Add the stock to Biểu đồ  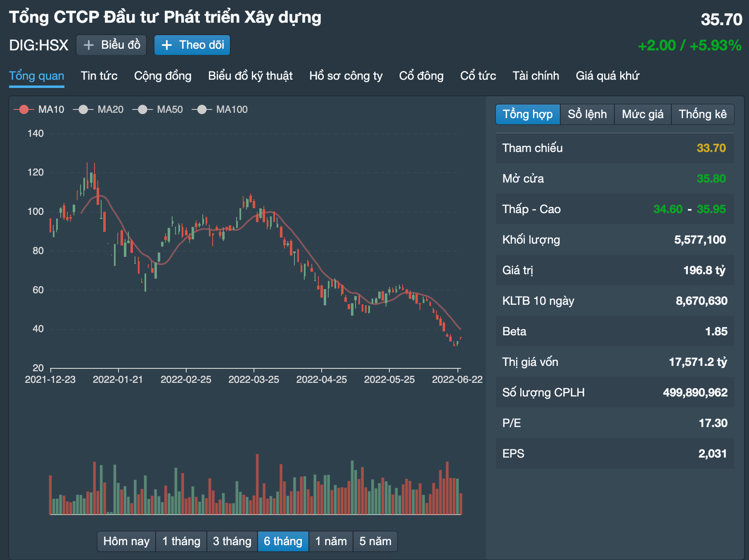(111, 45)
